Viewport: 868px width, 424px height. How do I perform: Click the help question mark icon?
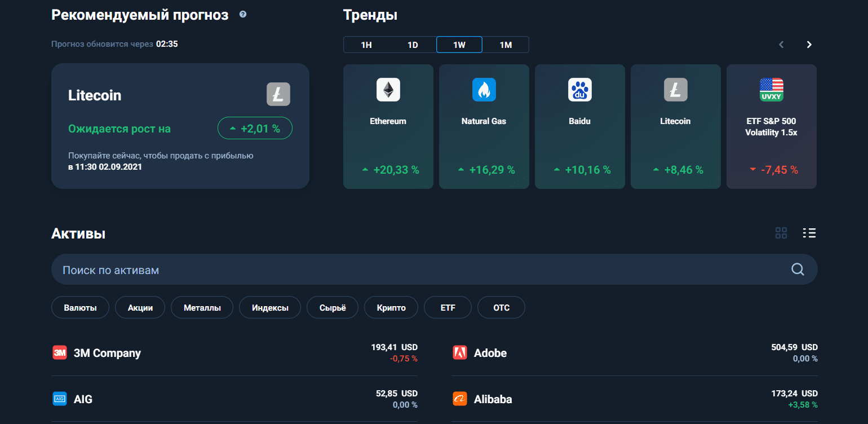243,15
